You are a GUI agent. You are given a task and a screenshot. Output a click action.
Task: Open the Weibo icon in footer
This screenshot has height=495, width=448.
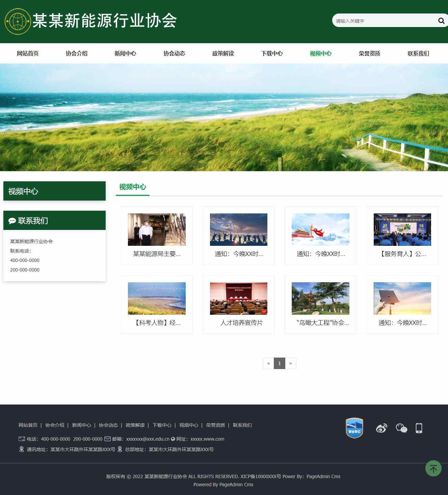[x=381, y=428]
